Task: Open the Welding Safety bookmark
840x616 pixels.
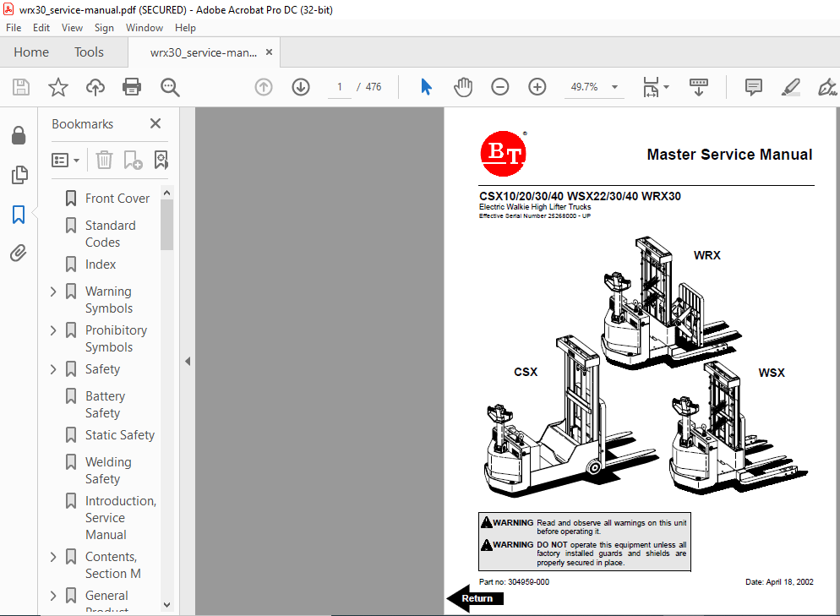Action: coord(108,471)
